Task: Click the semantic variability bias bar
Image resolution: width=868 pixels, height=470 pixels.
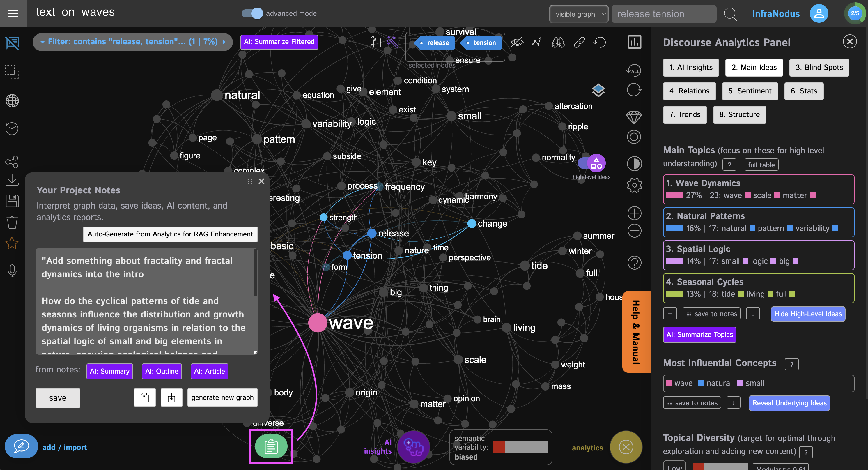Action: (520, 447)
